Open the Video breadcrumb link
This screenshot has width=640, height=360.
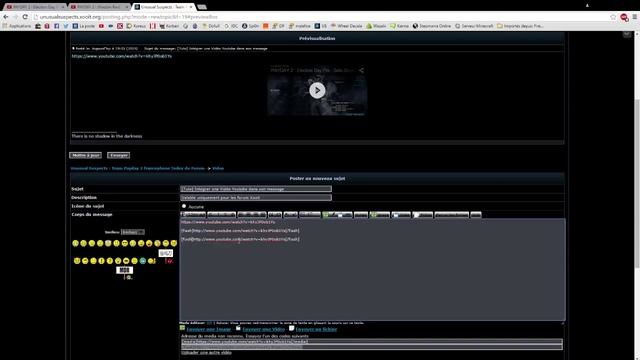(x=218, y=168)
